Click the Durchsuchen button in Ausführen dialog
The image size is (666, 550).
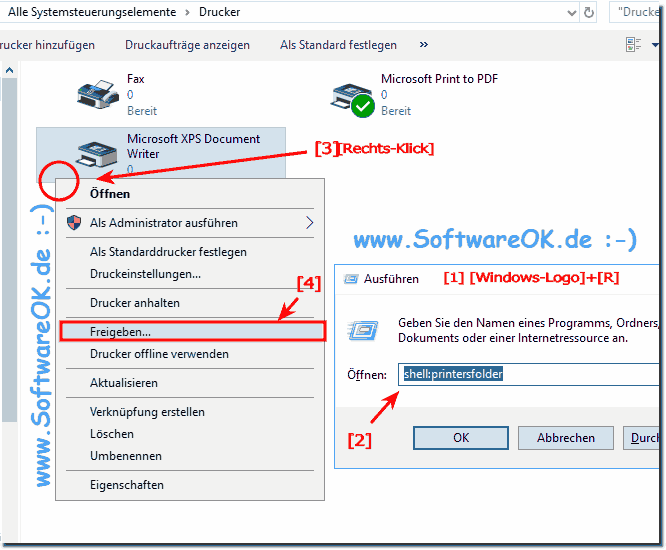coord(641,438)
